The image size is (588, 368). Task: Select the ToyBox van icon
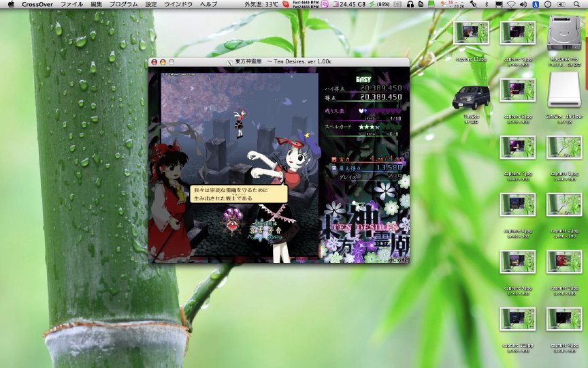(471, 97)
